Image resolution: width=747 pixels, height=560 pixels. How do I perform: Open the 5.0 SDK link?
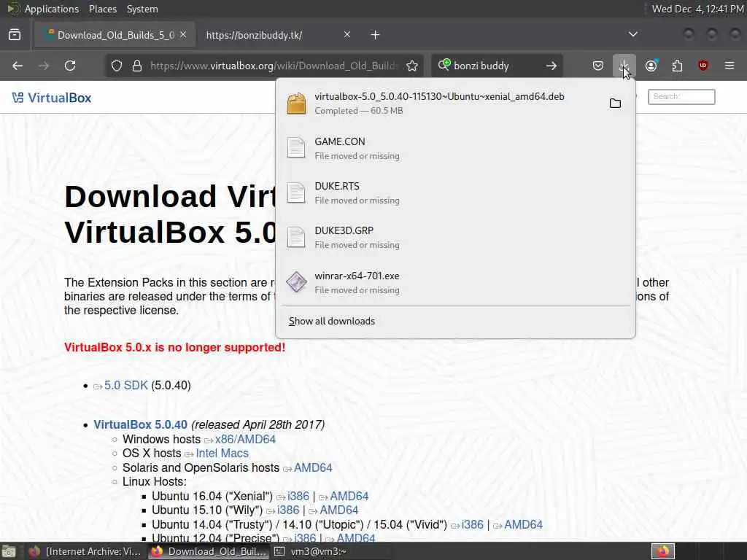click(x=125, y=385)
